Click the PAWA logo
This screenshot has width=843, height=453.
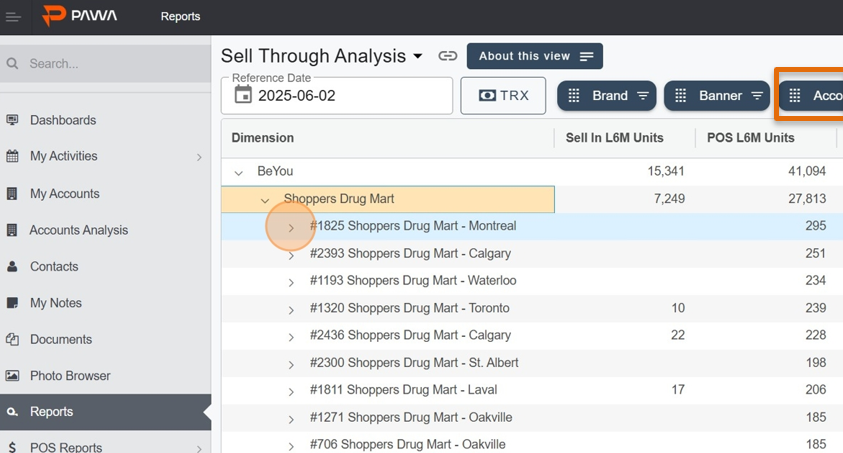80,16
